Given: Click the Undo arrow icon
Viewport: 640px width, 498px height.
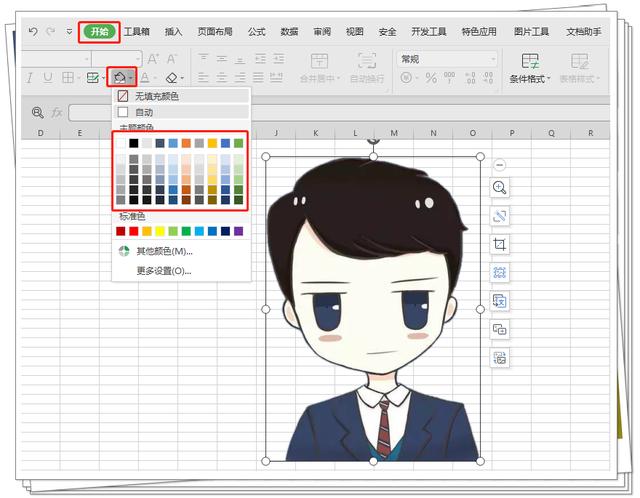Looking at the screenshot, I should (x=33, y=31).
